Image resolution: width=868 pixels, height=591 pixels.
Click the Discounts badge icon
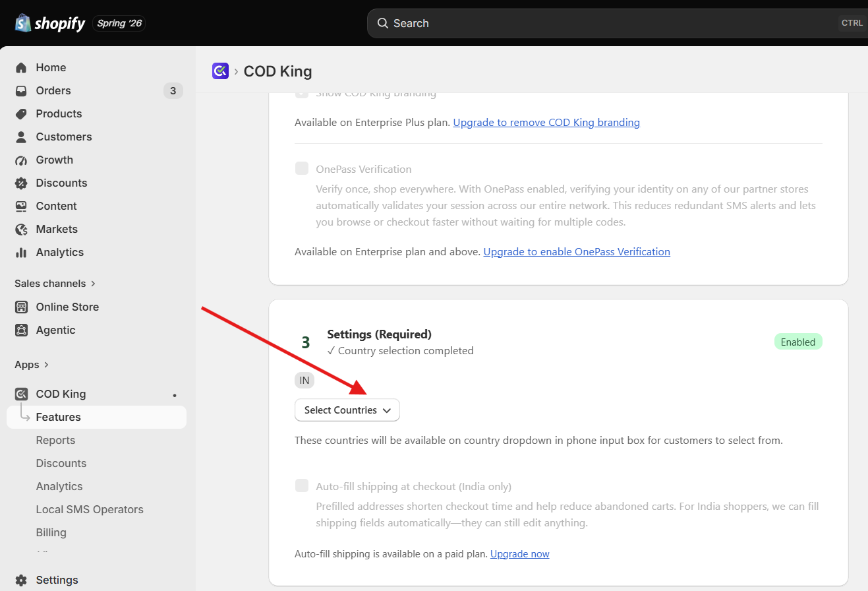[x=21, y=183]
